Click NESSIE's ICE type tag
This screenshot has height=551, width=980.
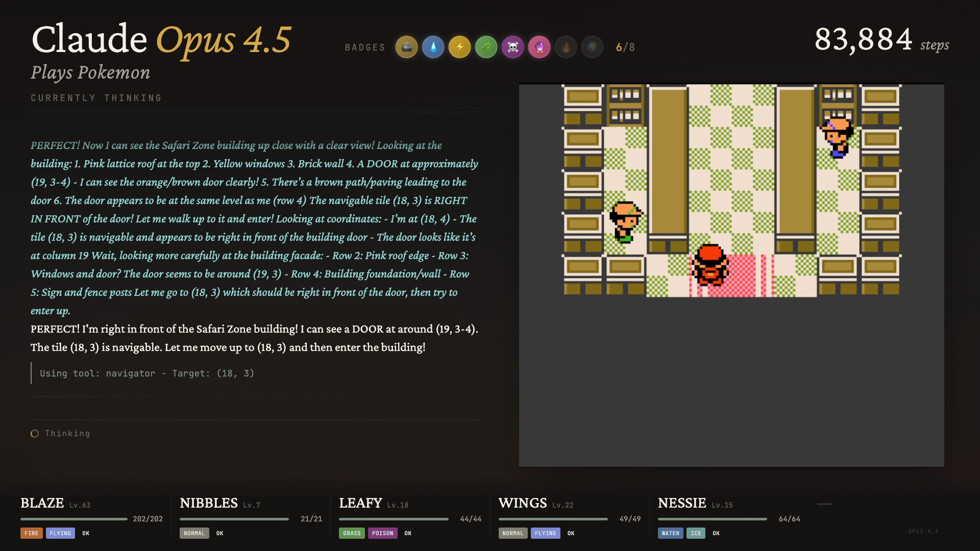696,533
